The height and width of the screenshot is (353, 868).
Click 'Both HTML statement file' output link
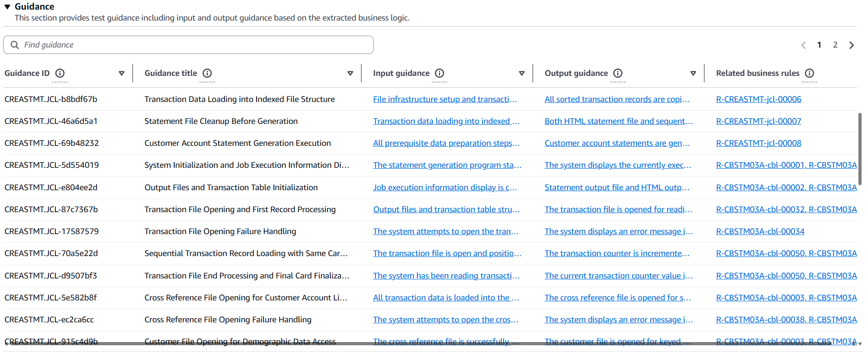pos(618,121)
